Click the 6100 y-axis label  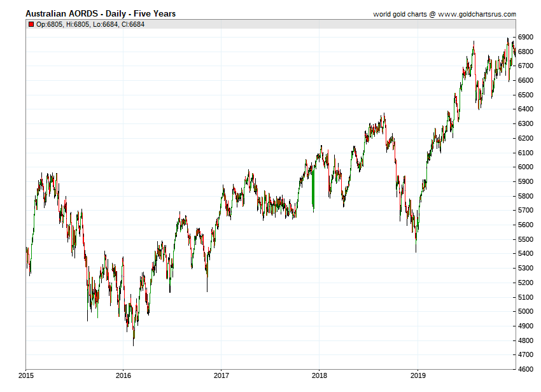click(525, 153)
